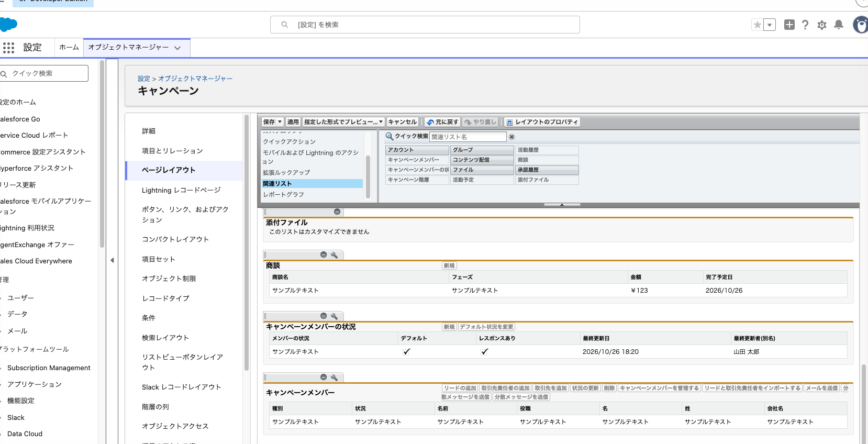Viewport: 868px width, 444px height.
Task: Choose クイックアクション palette category
Action: click(x=289, y=141)
